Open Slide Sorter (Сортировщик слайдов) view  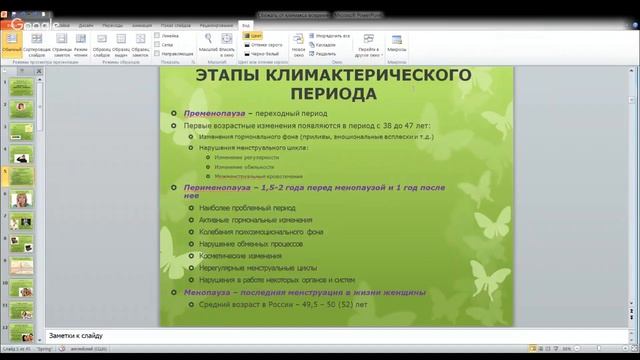[37, 45]
